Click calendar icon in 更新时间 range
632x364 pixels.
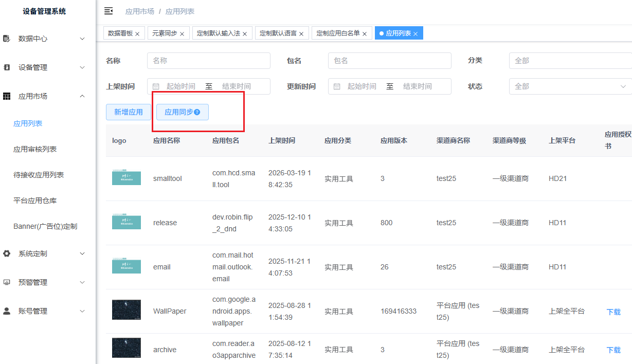tap(337, 86)
